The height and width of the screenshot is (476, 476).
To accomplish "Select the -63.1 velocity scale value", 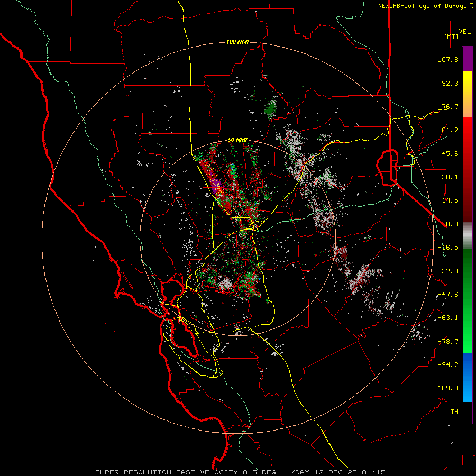I will (448, 318).
